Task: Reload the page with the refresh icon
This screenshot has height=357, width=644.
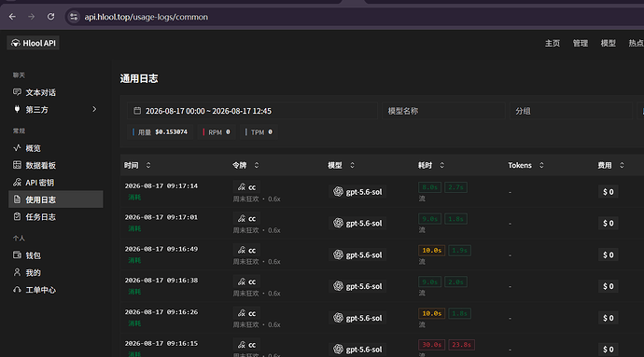Action: pos(51,17)
